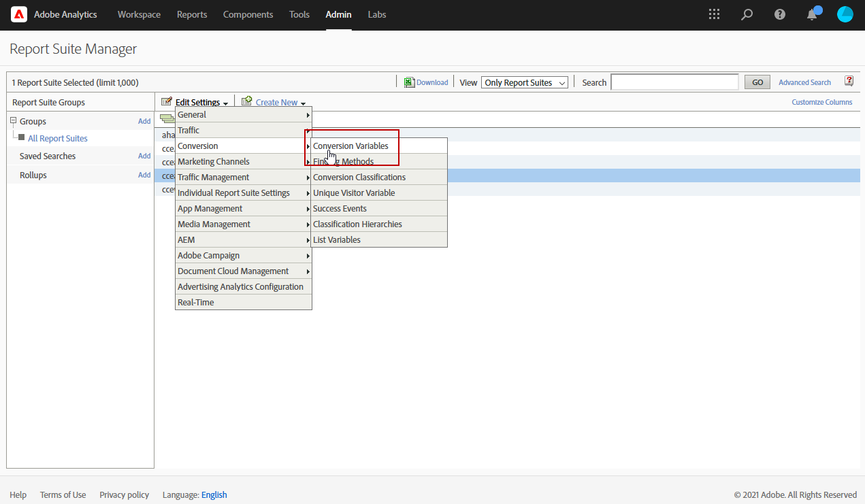
Task: Select Unique Visitor Variable in submenu
Action: [379, 193]
